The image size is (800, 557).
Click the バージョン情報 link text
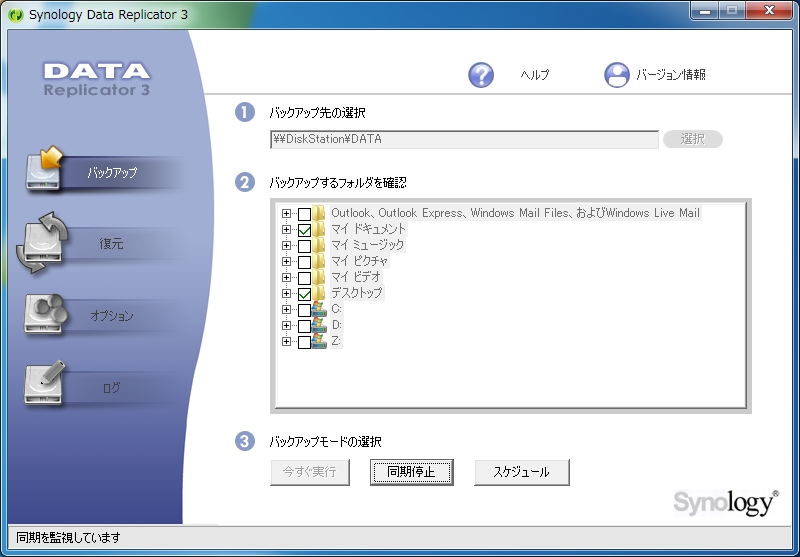tap(671, 75)
